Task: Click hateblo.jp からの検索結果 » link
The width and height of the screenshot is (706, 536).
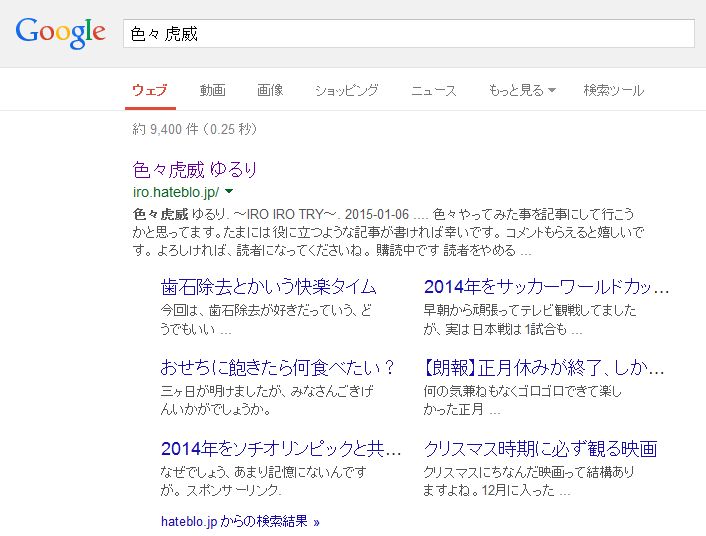Action: point(240,522)
